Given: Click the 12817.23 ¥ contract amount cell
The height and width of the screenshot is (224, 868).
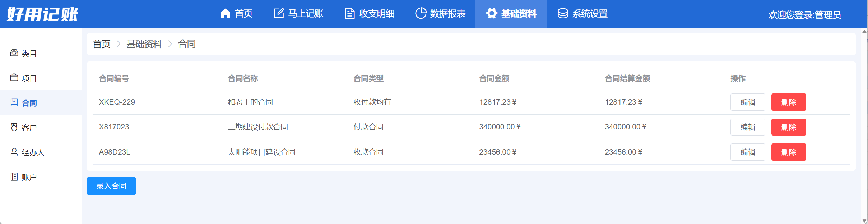Looking at the screenshot, I should [498, 102].
